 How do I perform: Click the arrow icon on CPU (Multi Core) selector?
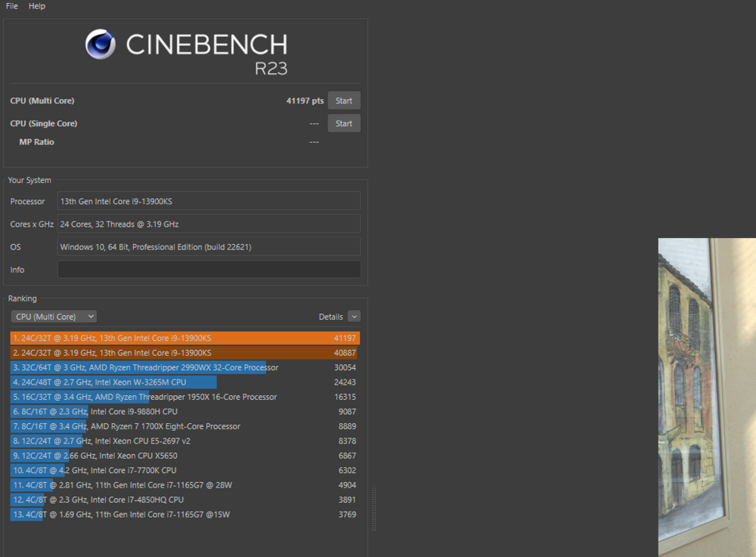pyautogui.click(x=92, y=317)
